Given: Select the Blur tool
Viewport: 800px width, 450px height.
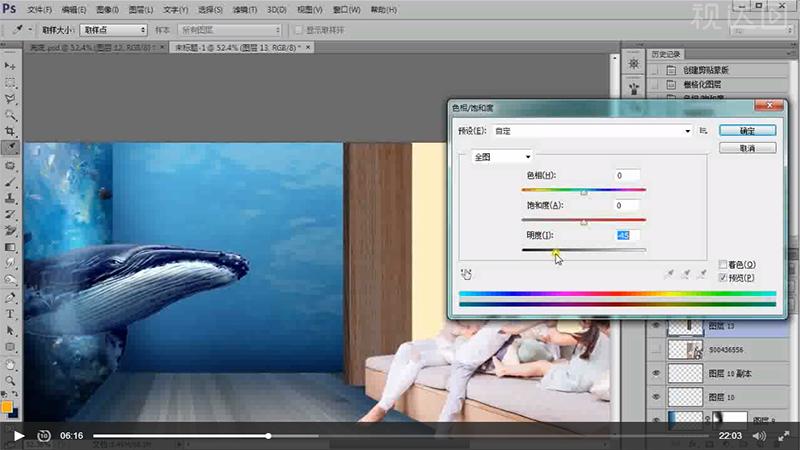Looking at the screenshot, I should pos(10,263).
